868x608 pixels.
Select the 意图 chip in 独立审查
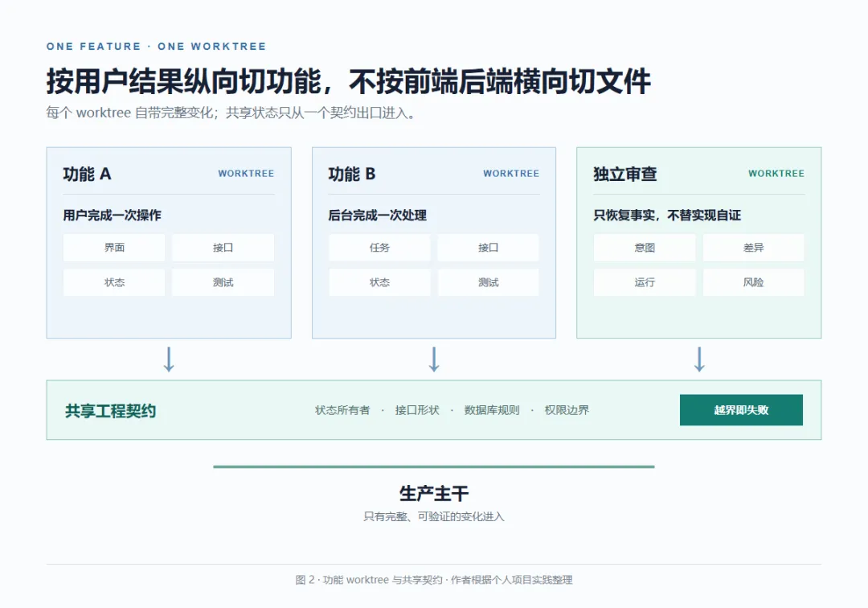(645, 248)
